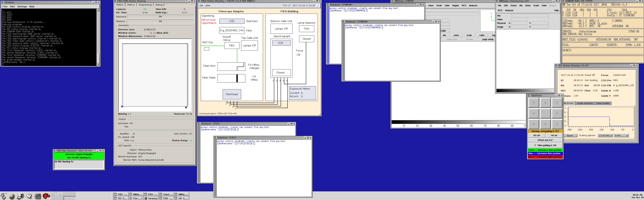
Task: Click the bottom calib Lamps Off box
Action: (x=281, y=29)
